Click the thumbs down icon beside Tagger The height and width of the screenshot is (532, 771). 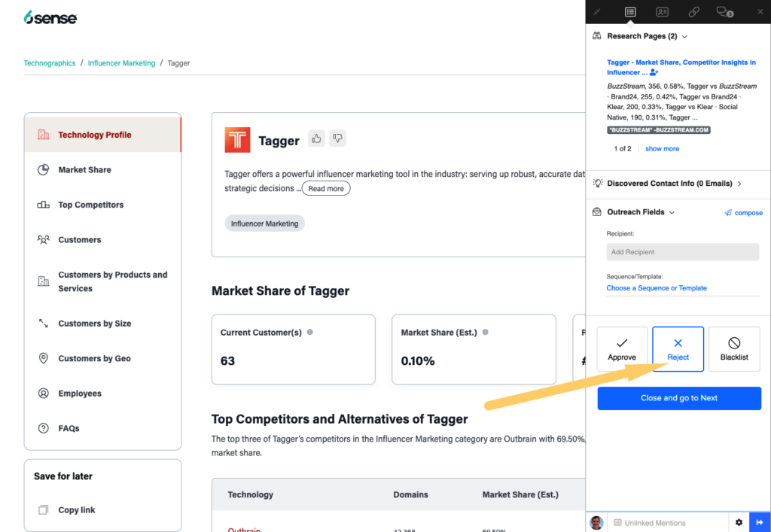point(337,138)
